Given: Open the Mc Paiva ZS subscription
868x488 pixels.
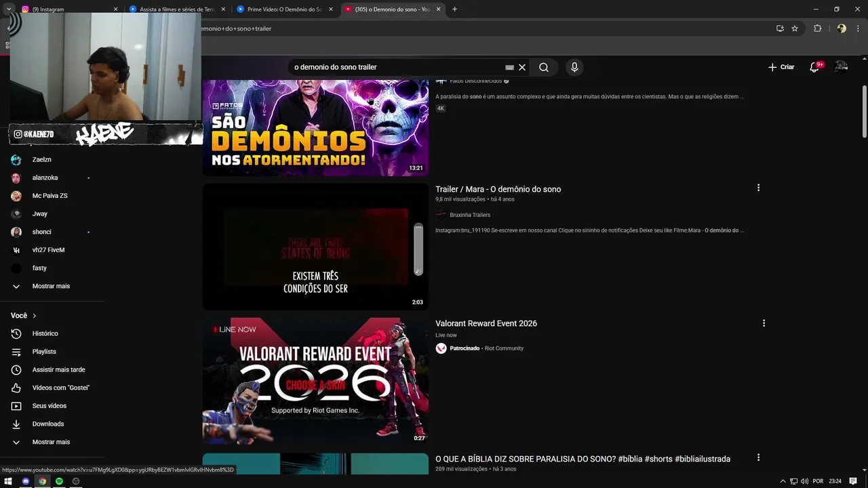Looking at the screenshot, I should click(x=50, y=196).
